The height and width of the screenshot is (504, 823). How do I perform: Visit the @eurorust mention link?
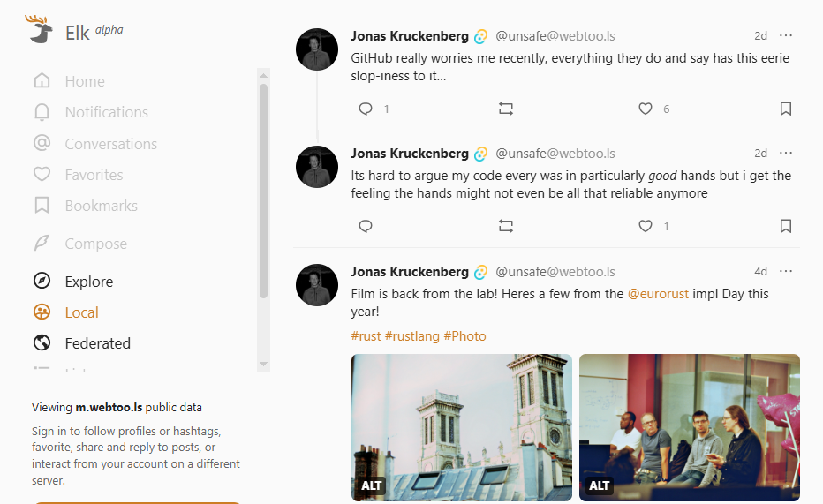tap(658, 294)
